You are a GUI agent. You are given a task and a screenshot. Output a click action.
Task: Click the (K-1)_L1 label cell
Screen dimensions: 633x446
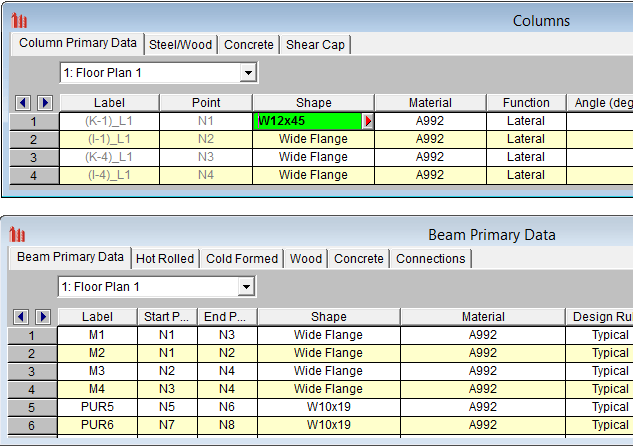click(109, 121)
